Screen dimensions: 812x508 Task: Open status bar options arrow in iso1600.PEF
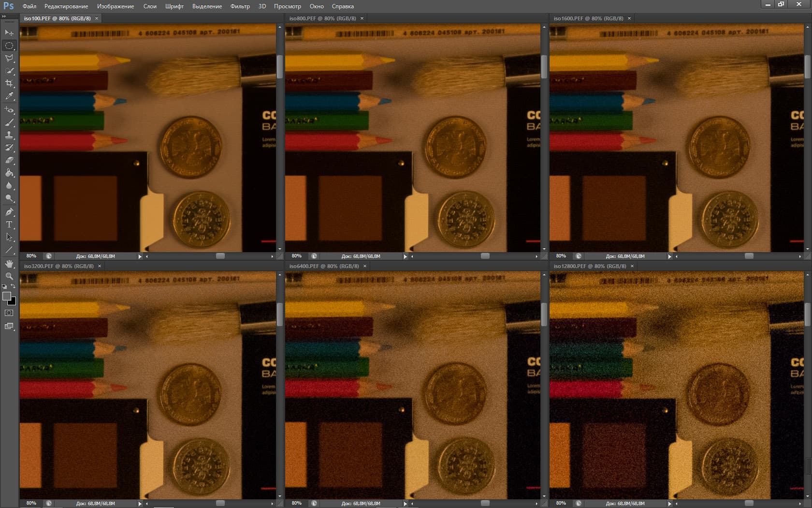pyautogui.click(x=670, y=256)
